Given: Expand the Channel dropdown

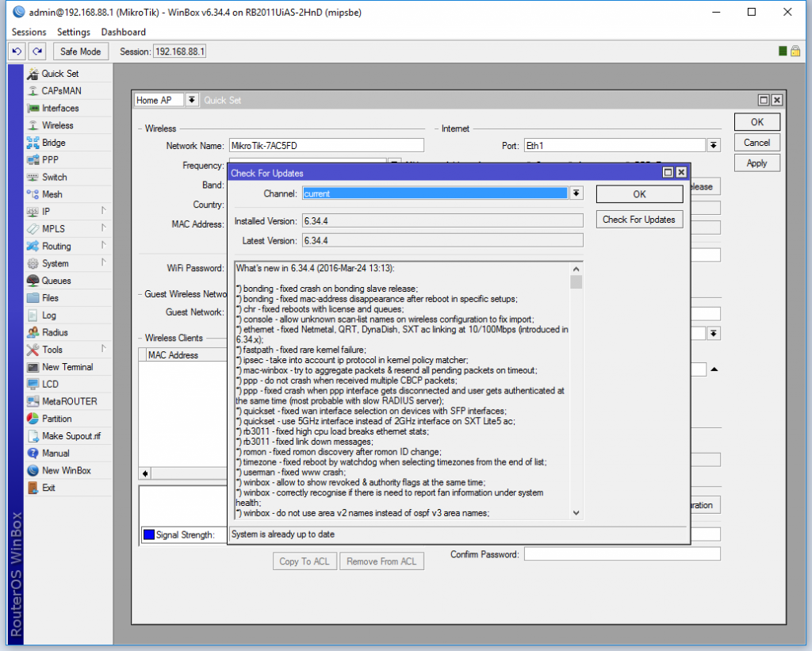Looking at the screenshot, I should pyautogui.click(x=576, y=193).
